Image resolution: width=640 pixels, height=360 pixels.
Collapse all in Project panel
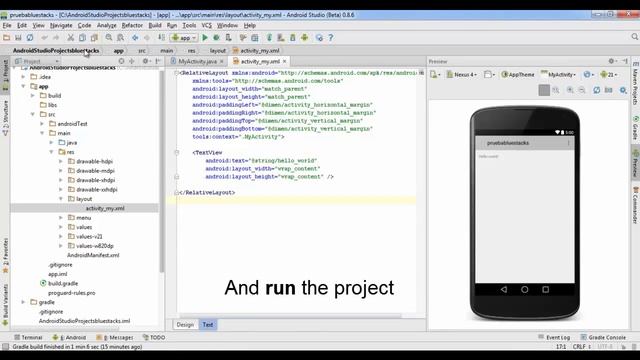[132, 61]
